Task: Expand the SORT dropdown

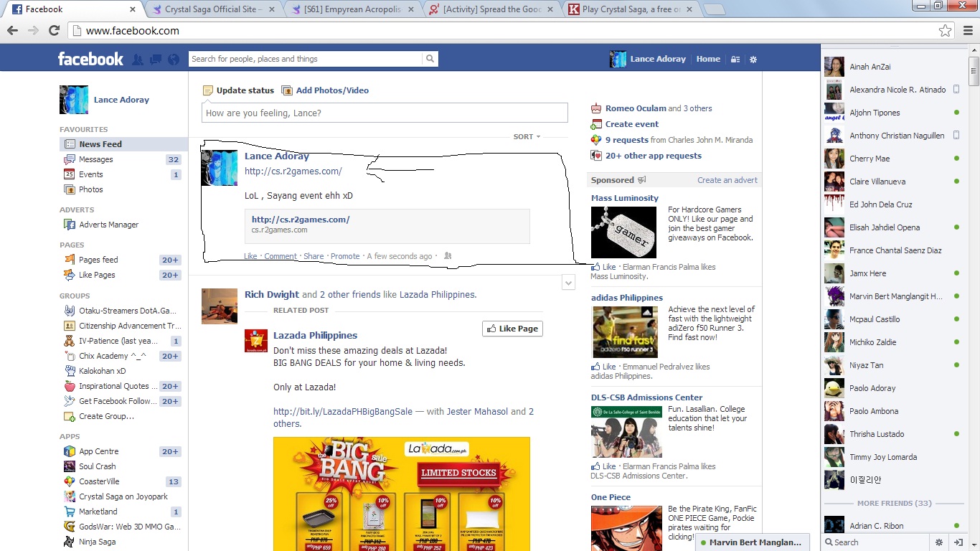Action: pyautogui.click(x=527, y=136)
